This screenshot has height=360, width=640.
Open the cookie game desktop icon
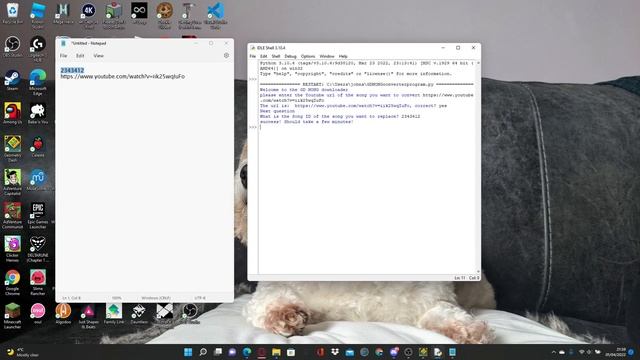(164, 16)
